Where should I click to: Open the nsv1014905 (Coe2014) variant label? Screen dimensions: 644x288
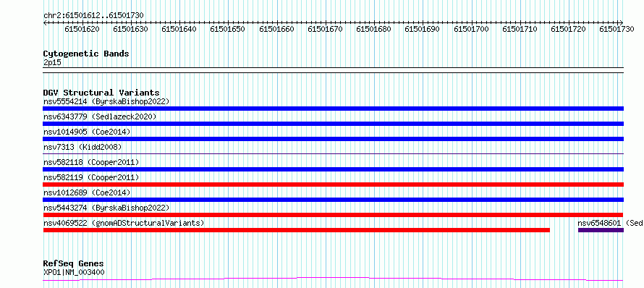pyautogui.click(x=87, y=132)
